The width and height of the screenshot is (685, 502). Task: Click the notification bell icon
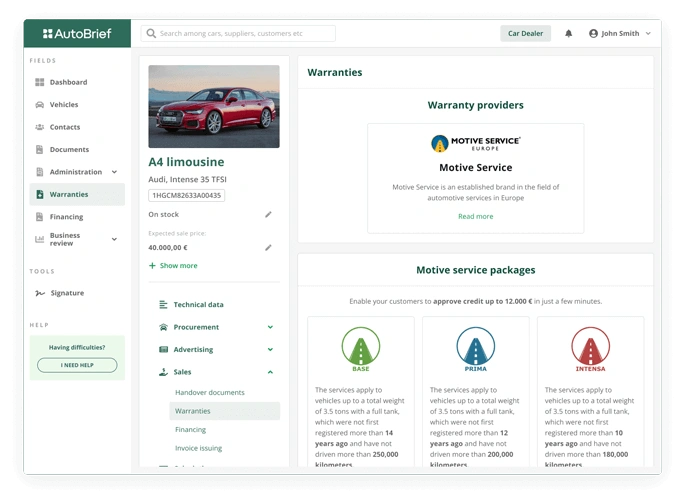569,33
